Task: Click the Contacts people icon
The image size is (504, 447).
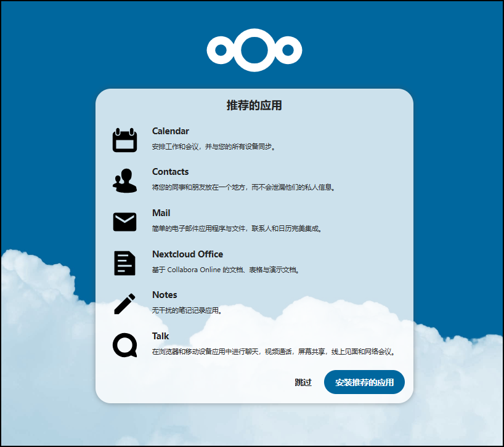Action: coord(124,180)
